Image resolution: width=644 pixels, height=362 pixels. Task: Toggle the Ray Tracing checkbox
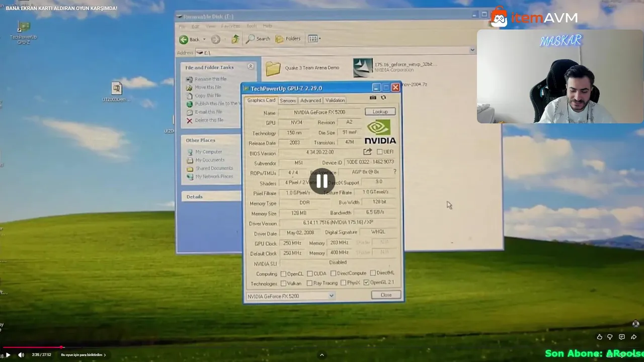pyautogui.click(x=309, y=283)
